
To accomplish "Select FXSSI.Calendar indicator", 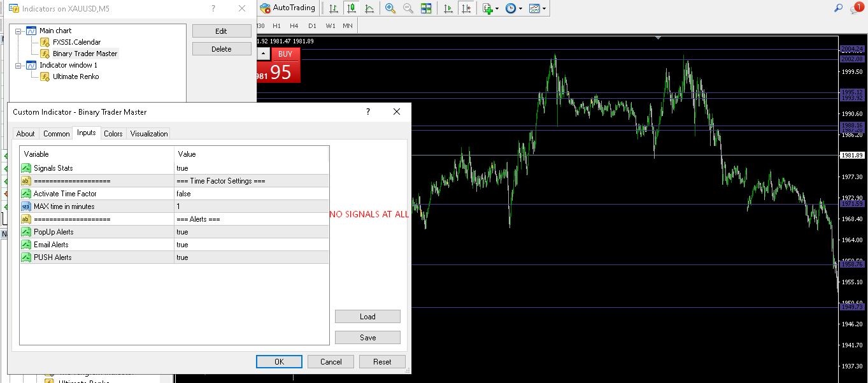I will pos(76,42).
